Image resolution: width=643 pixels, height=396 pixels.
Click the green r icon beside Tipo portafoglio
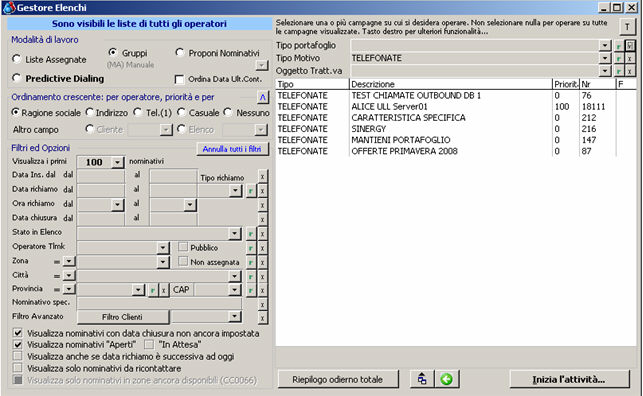[x=618, y=46]
